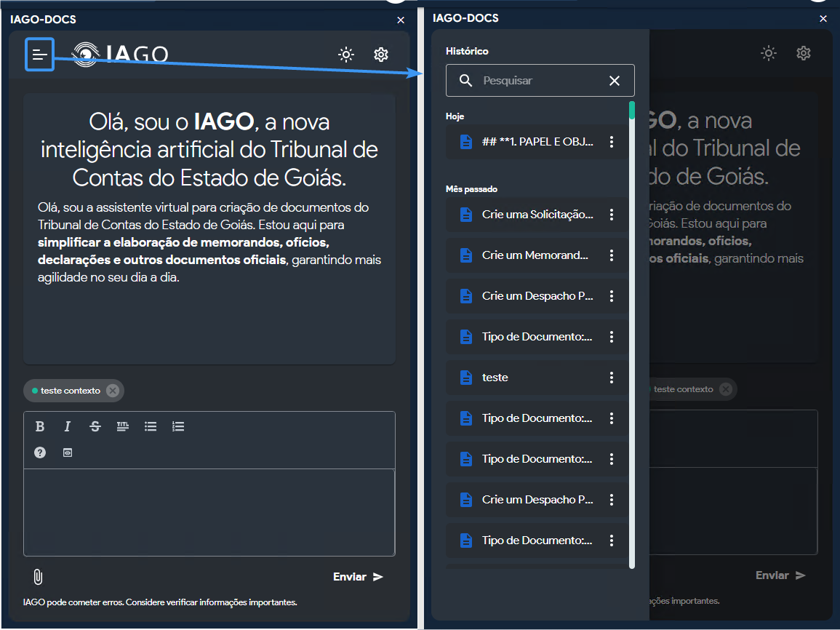
Task: Select the "teste" conversation in the Histórico list
Action: click(x=495, y=378)
